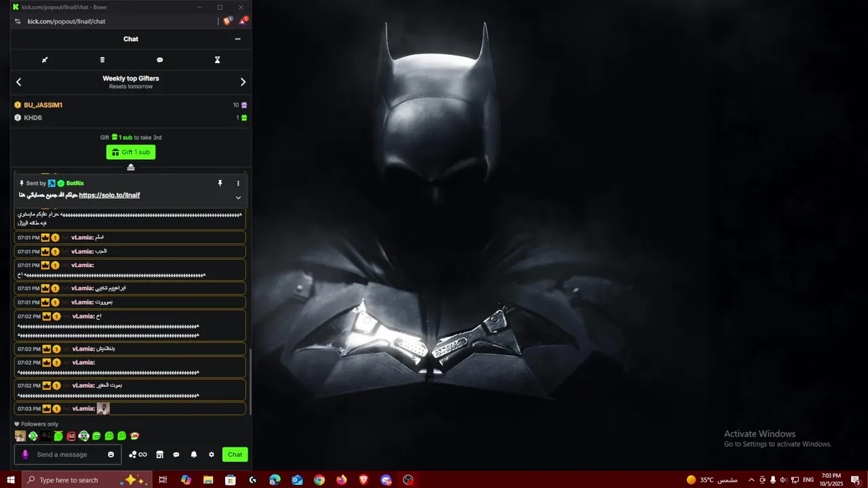Click the volume speaker tray icon
The image size is (868, 488).
(783, 480)
